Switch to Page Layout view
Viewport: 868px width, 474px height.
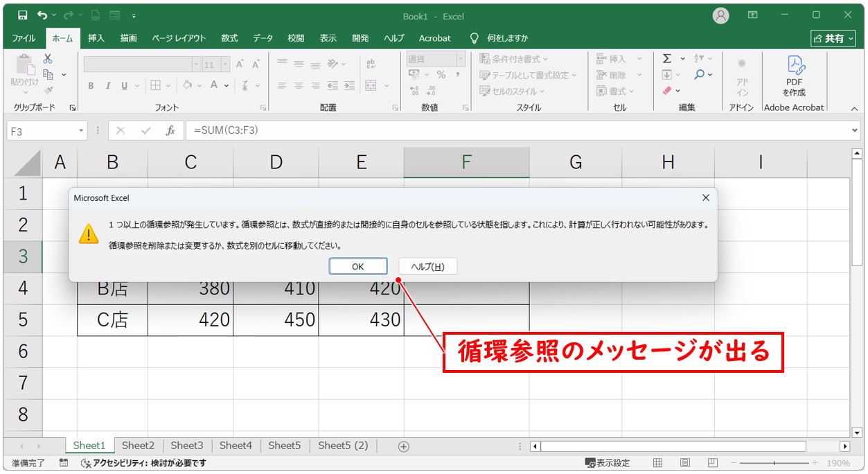point(684,463)
